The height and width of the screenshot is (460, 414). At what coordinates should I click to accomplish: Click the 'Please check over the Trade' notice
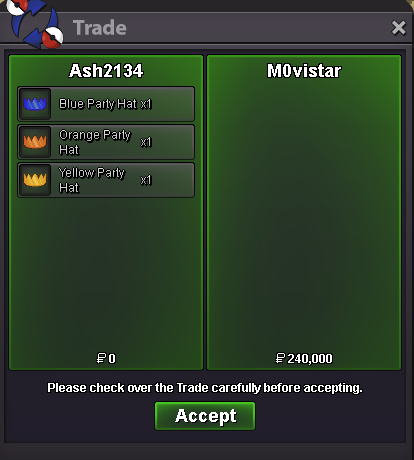[205, 388]
